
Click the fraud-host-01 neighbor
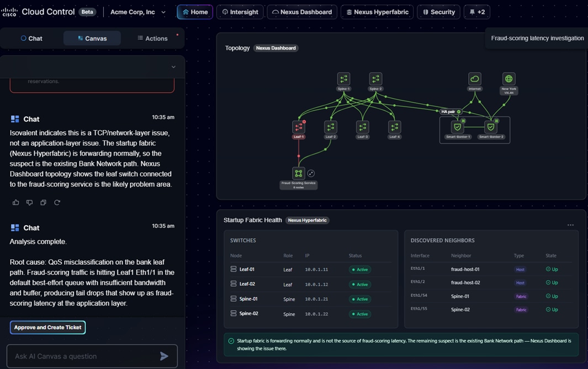coord(465,269)
